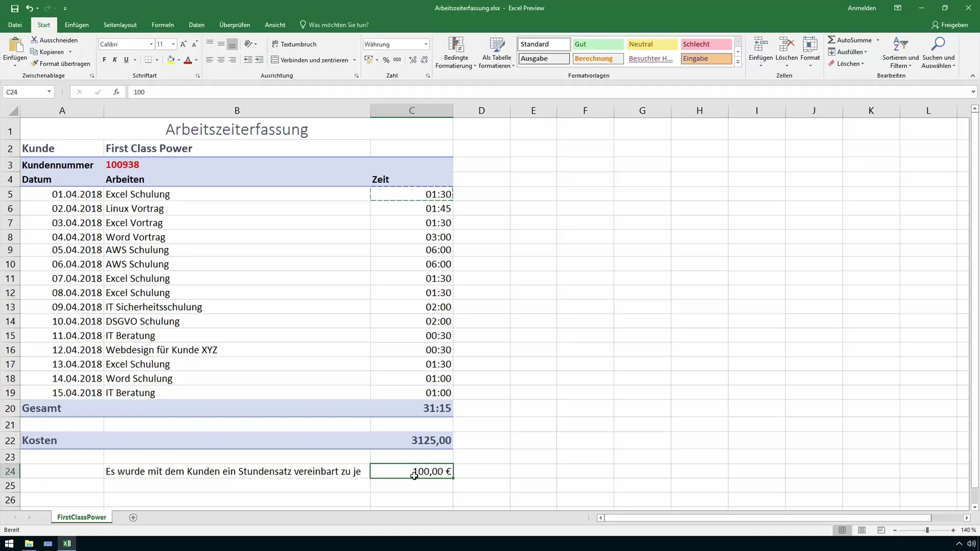Switch to Einfügen tab
The image size is (980, 551).
[77, 24]
